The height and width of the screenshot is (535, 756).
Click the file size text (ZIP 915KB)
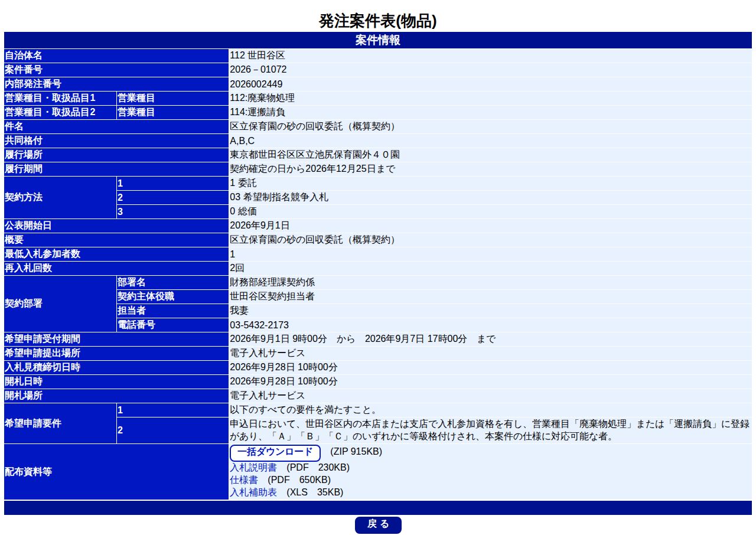coord(356,452)
